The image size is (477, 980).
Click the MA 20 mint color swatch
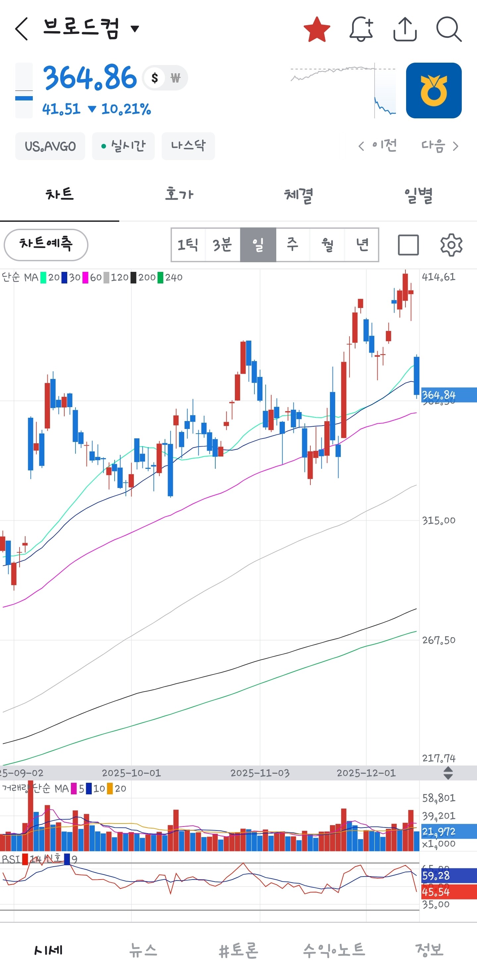[43, 278]
